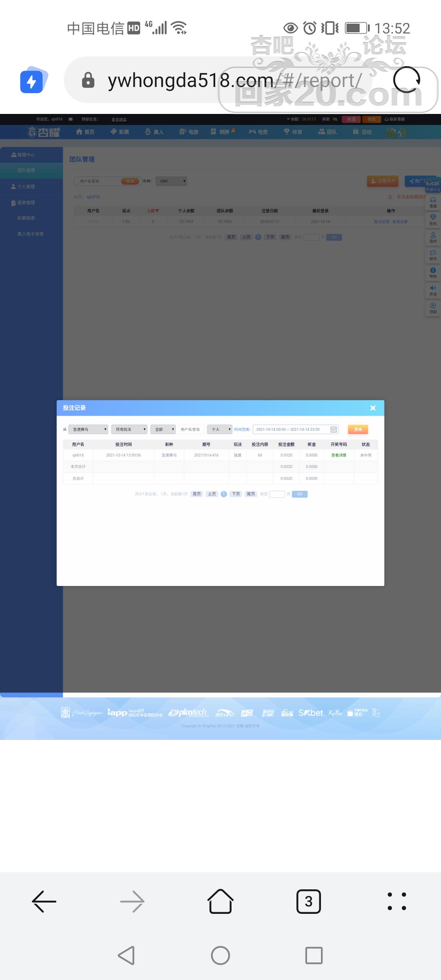Open 活动 in the nav bar
Viewport: 441px width, 980px height.
coord(362,132)
